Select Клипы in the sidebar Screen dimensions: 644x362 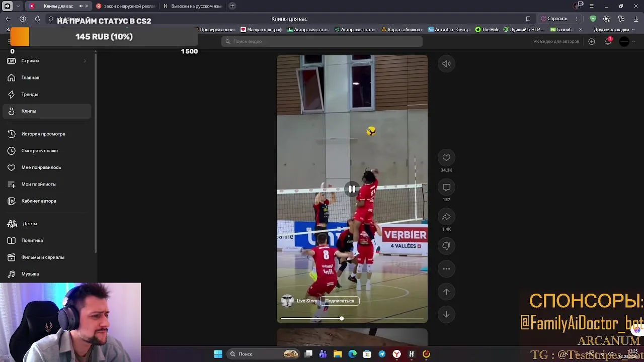[46, 111]
